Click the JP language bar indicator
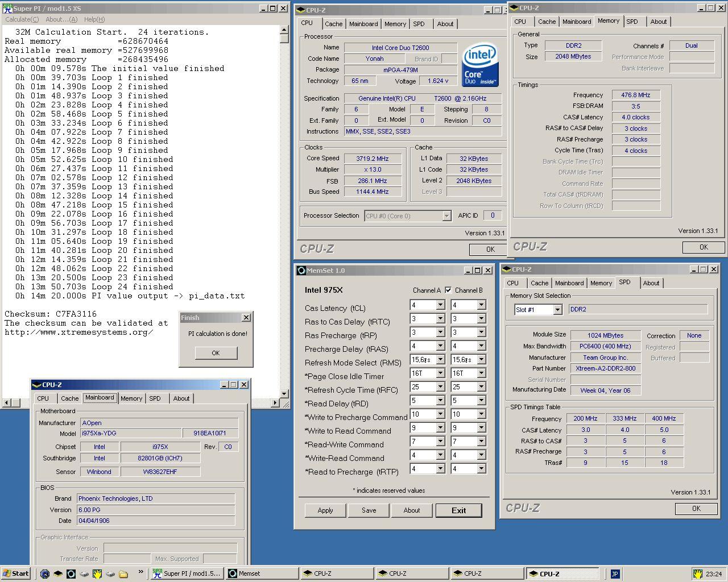This screenshot has width=728, height=582. [x=615, y=573]
